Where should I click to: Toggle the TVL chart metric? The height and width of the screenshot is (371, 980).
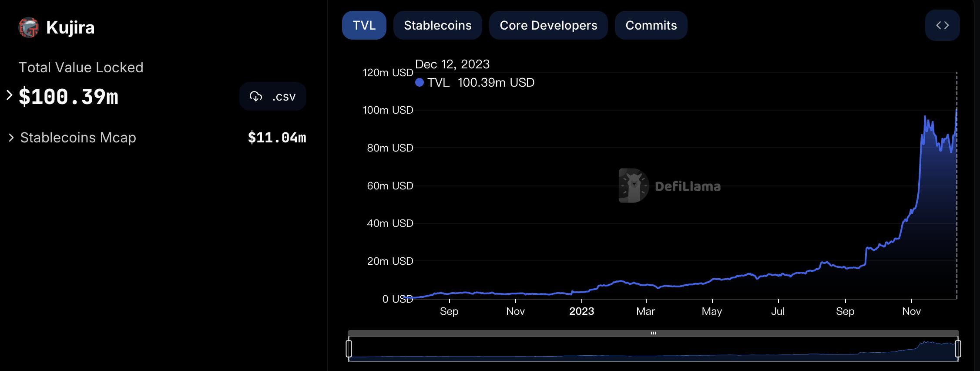click(x=364, y=26)
